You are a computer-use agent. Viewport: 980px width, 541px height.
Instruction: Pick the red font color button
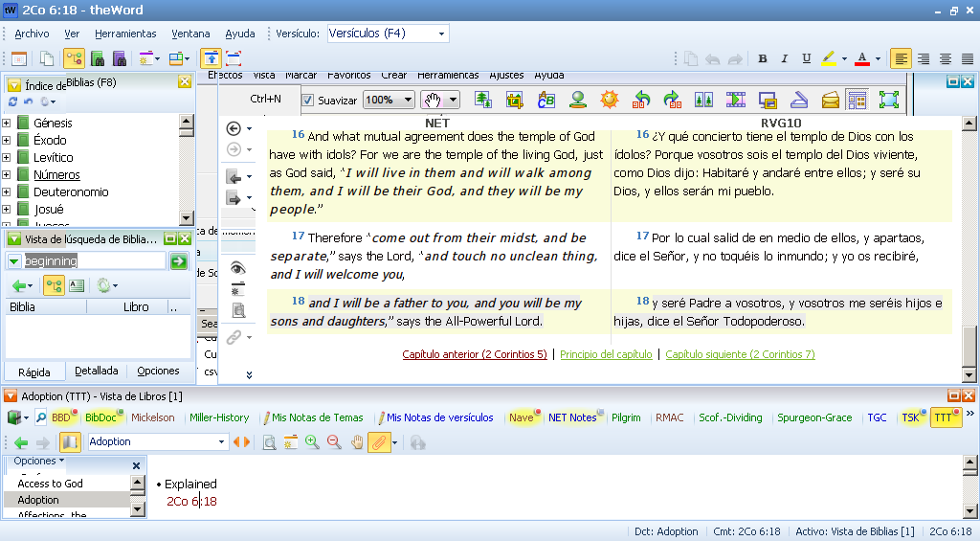click(862, 58)
